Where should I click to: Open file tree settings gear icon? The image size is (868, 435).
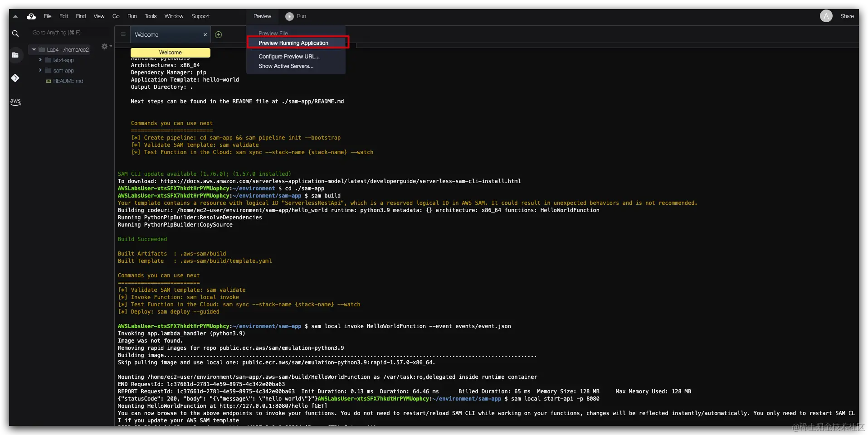click(x=105, y=47)
